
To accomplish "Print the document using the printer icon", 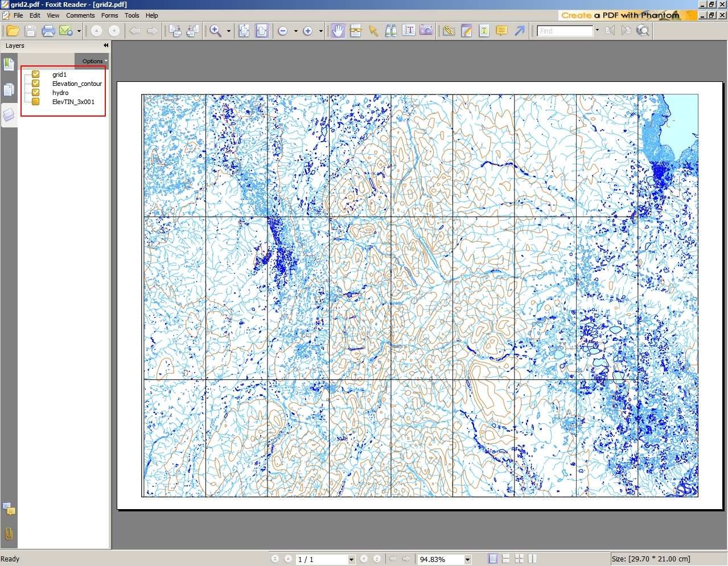I will (48, 31).
